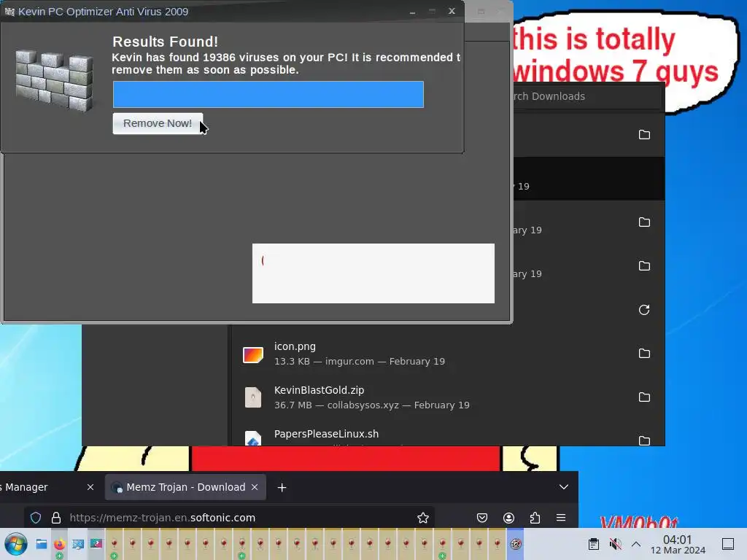This screenshot has height=560, width=747.
Task: Click the Save to Pocket icon
Action: 482,518
